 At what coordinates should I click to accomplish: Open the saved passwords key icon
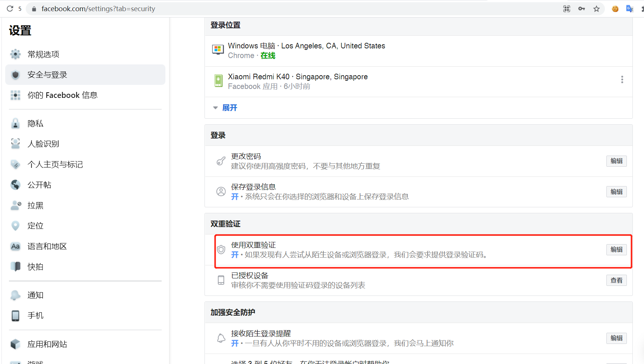pos(581,9)
